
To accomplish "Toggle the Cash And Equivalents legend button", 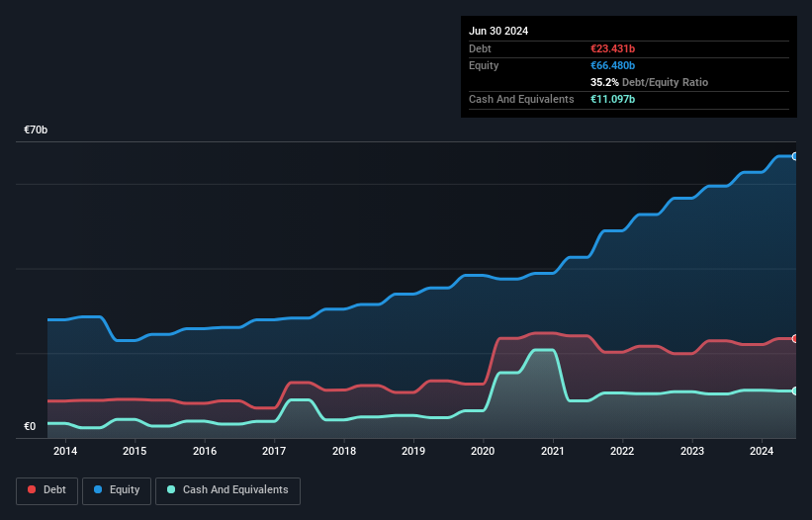I will point(227,490).
